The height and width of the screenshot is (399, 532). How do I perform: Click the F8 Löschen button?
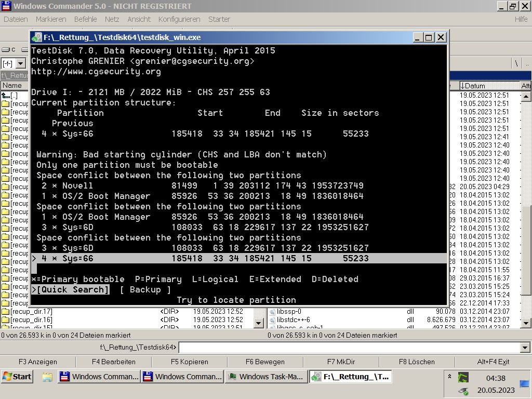click(x=417, y=362)
